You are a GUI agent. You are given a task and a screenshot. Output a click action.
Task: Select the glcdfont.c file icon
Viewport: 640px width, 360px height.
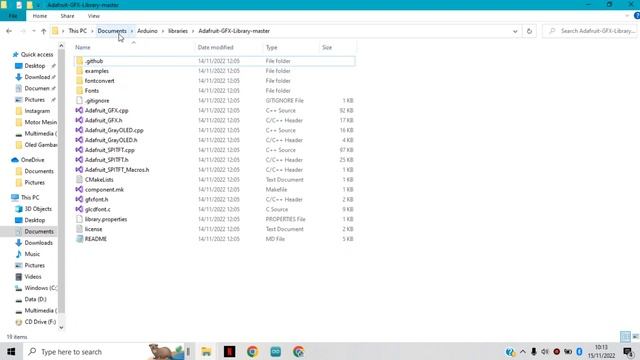(x=80, y=209)
